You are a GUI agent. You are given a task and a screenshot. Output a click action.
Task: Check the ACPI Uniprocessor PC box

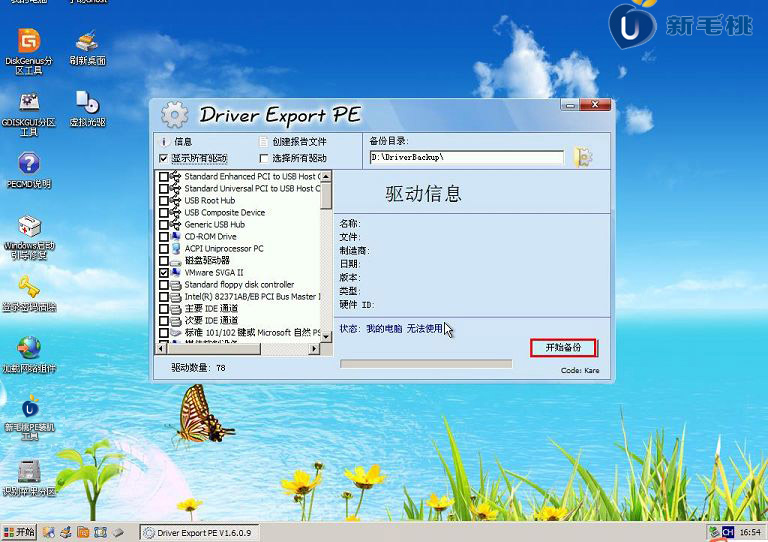tap(164, 248)
